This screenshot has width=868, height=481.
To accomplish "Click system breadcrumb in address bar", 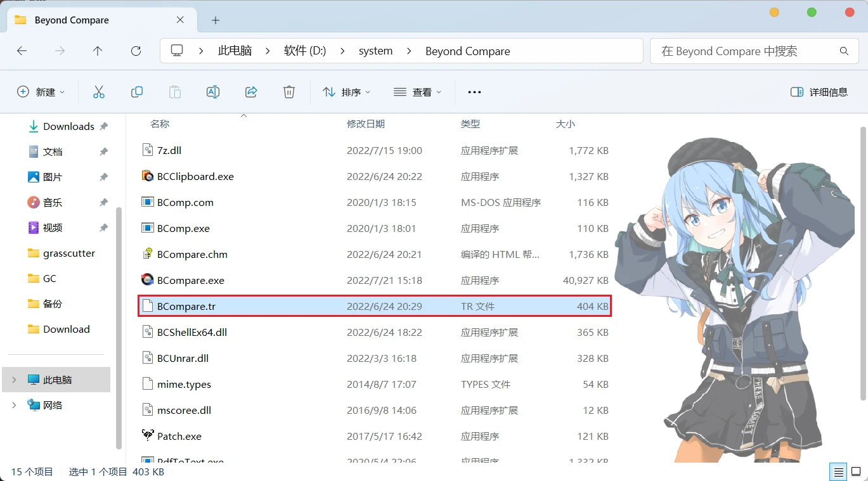I will click(376, 51).
